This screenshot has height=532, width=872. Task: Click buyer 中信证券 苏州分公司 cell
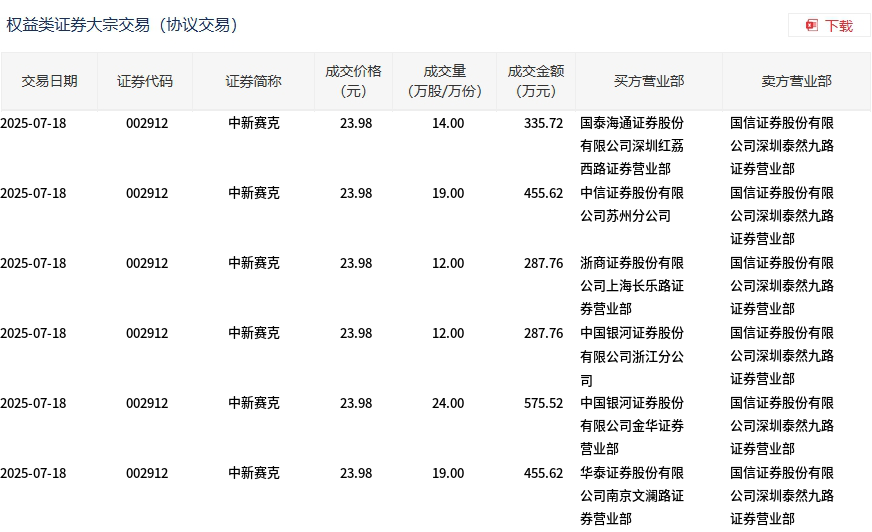tap(632, 204)
